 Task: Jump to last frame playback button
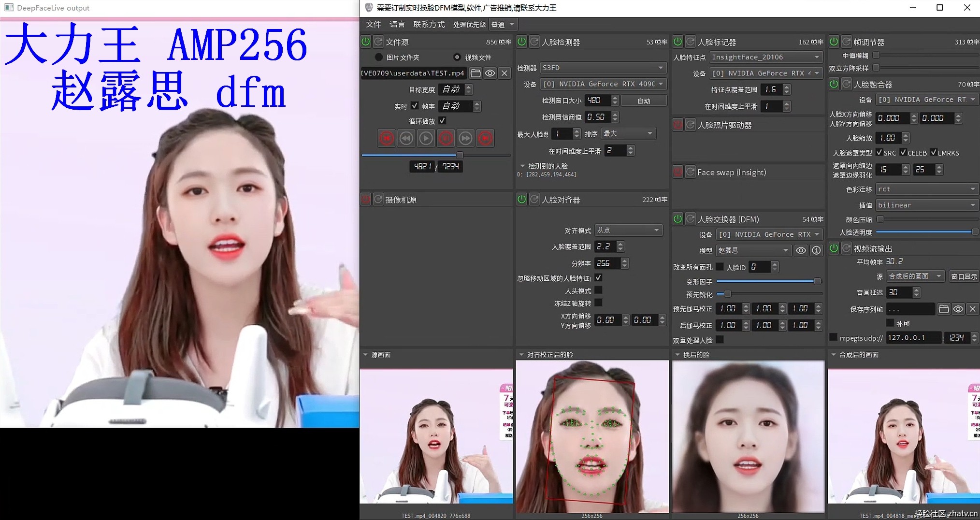pos(485,138)
